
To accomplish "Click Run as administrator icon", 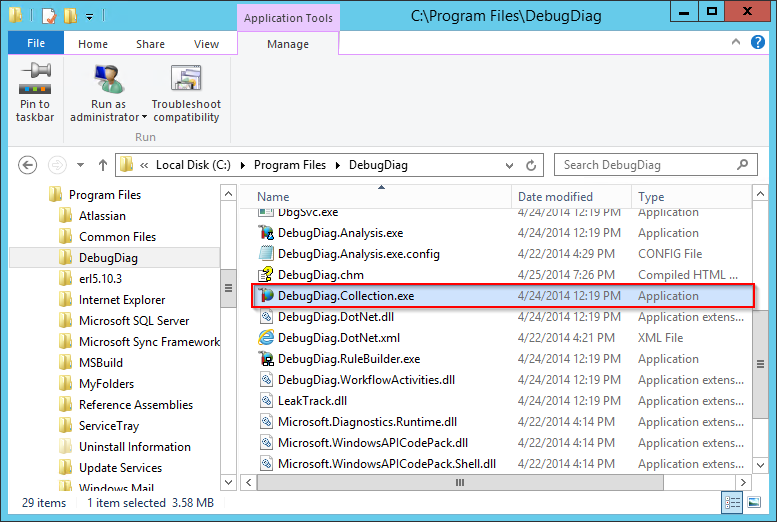I will (x=109, y=79).
